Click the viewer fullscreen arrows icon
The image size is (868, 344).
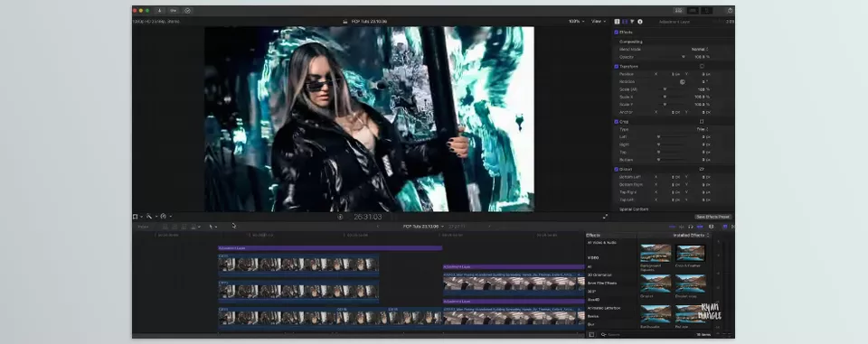tap(605, 217)
